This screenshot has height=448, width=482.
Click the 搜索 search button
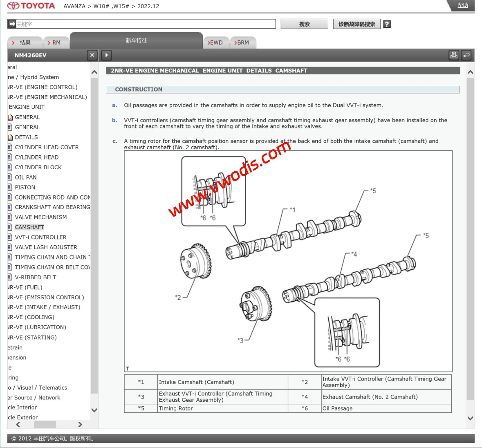tap(304, 24)
